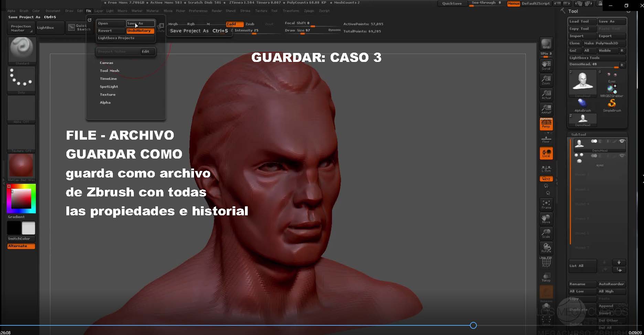This screenshot has width=644, height=335.
Task: Pick a color in the color picker
Action: (21, 198)
